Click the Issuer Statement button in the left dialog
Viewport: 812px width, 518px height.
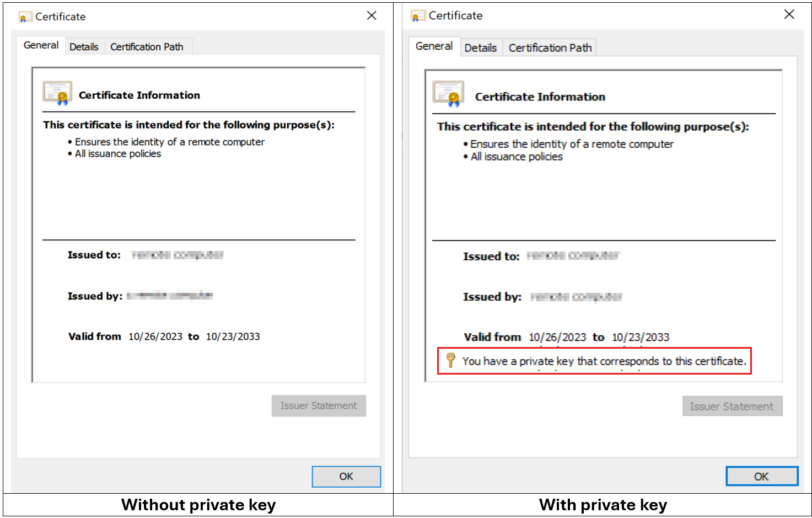(x=319, y=405)
